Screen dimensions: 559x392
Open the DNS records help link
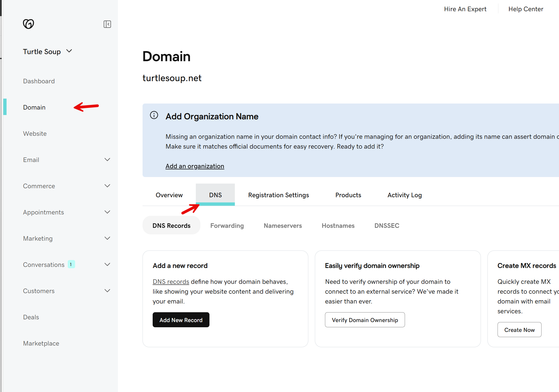coord(171,282)
